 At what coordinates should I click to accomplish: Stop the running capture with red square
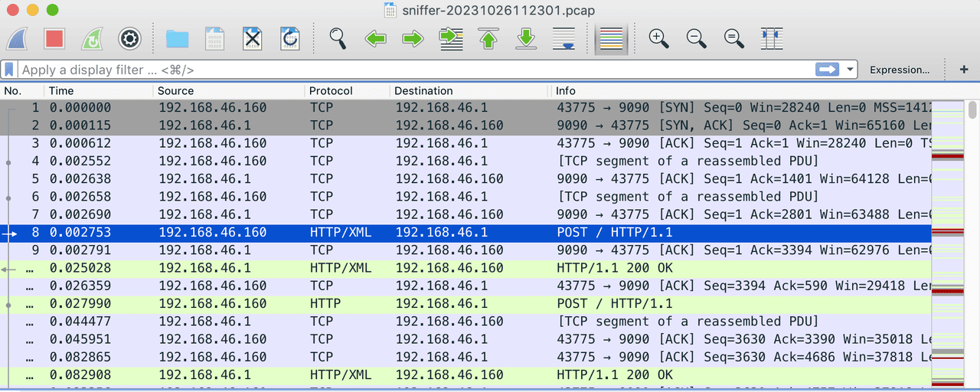[54, 38]
